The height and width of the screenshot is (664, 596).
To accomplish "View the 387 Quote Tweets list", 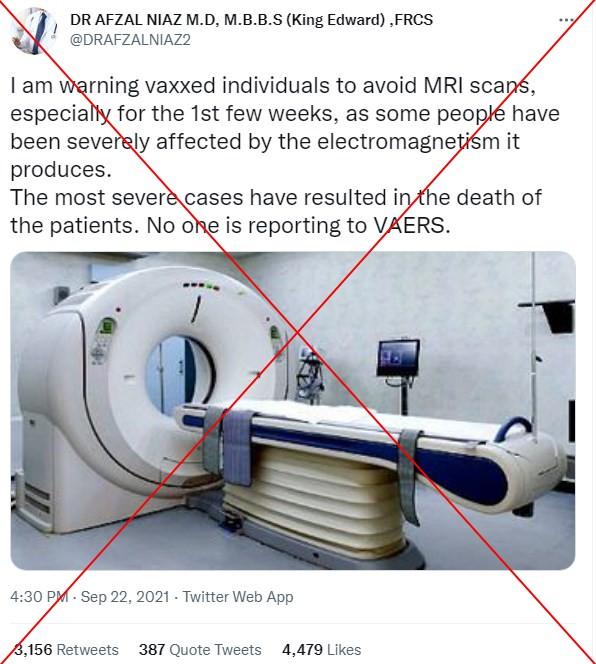I will coord(200,649).
